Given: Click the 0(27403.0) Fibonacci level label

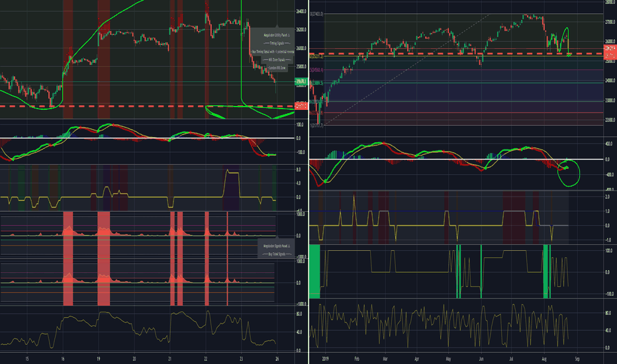Looking at the screenshot, I should (316, 14).
